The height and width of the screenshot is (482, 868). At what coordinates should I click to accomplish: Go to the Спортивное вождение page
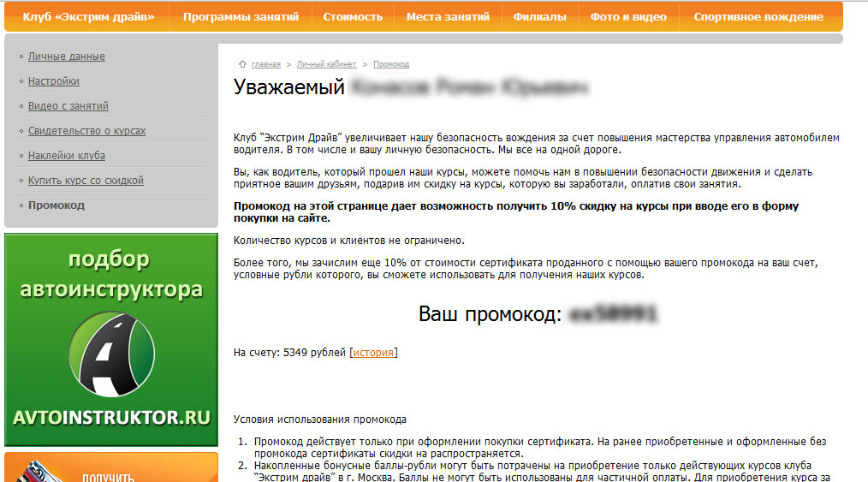click(758, 17)
